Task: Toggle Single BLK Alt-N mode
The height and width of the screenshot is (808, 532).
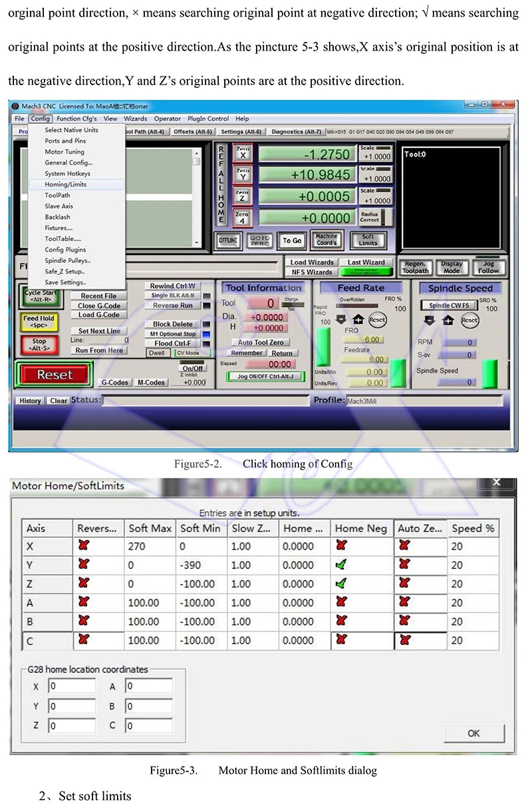Action: pyautogui.click(x=173, y=296)
